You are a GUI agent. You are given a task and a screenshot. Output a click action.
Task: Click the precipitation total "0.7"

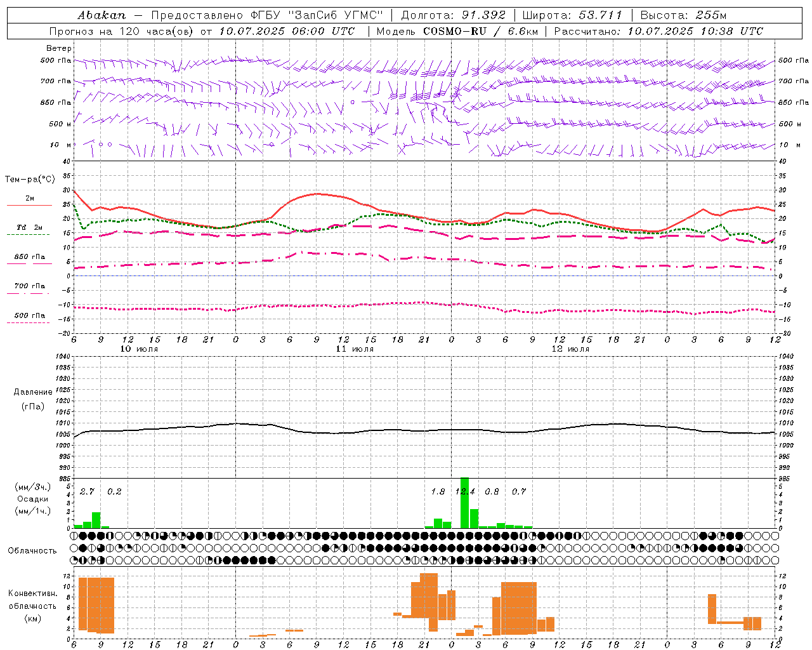[519, 491]
